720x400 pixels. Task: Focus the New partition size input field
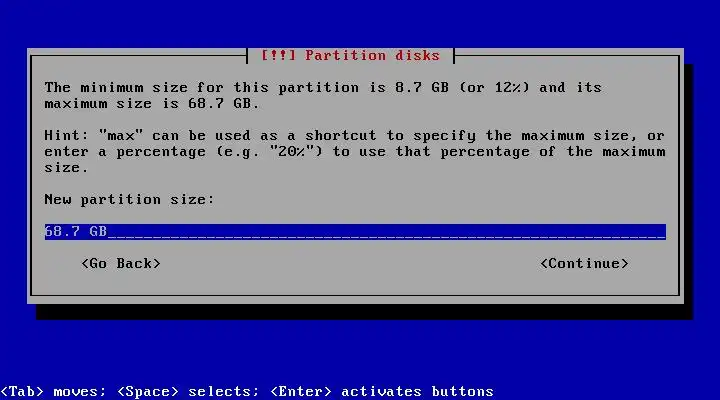click(x=355, y=231)
